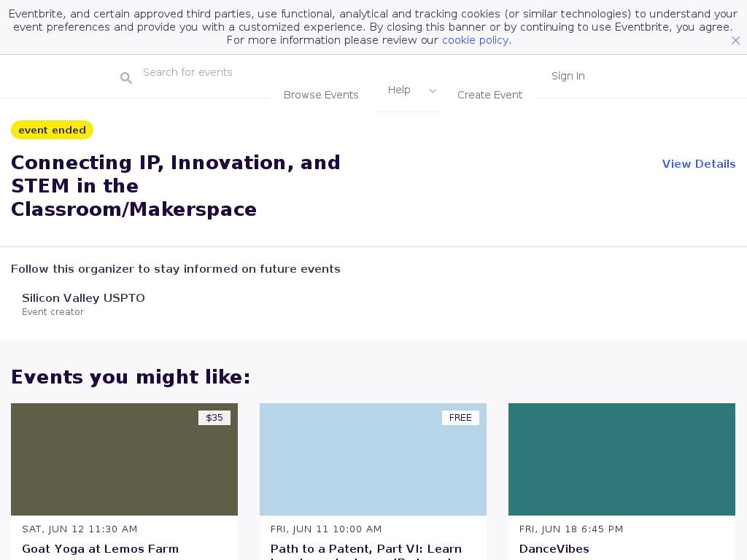Open the Help menu
This screenshot has width=747, height=560.
[x=399, y=90]
